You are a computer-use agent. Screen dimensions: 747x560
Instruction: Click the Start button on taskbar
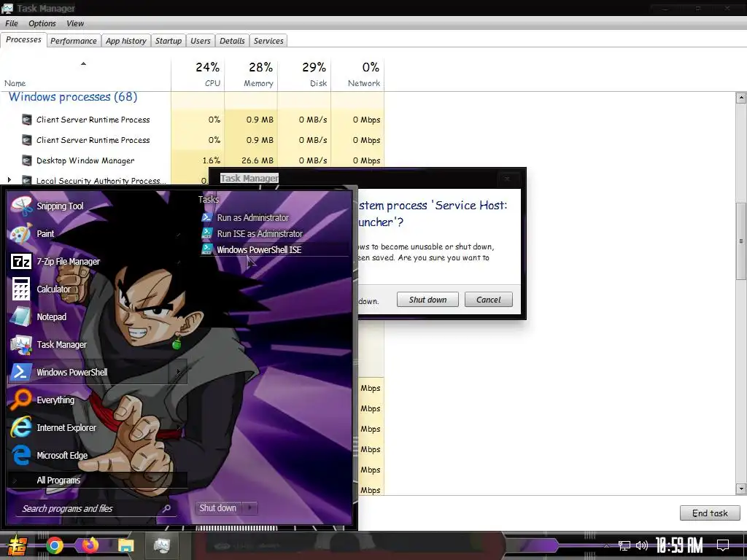tap(17, 545)
